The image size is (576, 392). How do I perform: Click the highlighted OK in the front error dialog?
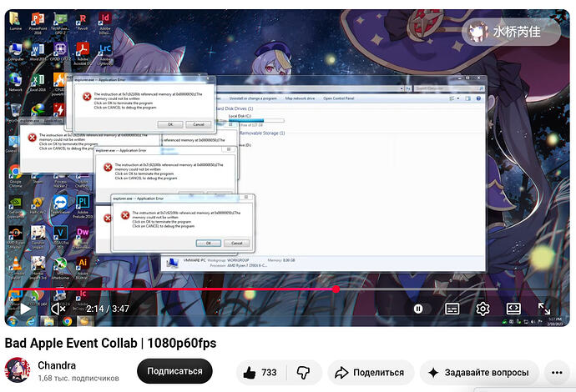tap(209, 243)
